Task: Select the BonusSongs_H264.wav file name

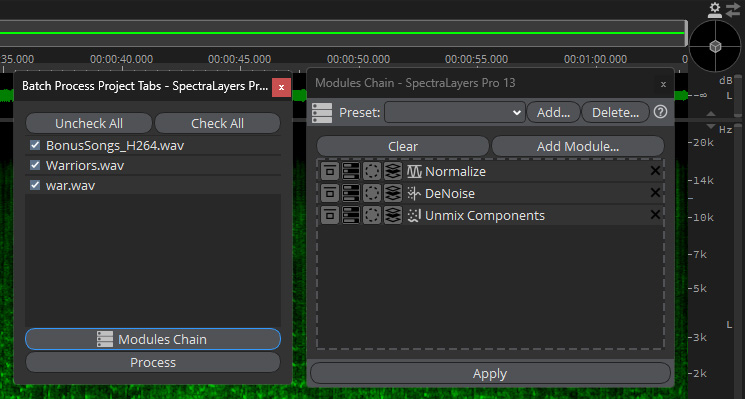Action: click(115, 145)
